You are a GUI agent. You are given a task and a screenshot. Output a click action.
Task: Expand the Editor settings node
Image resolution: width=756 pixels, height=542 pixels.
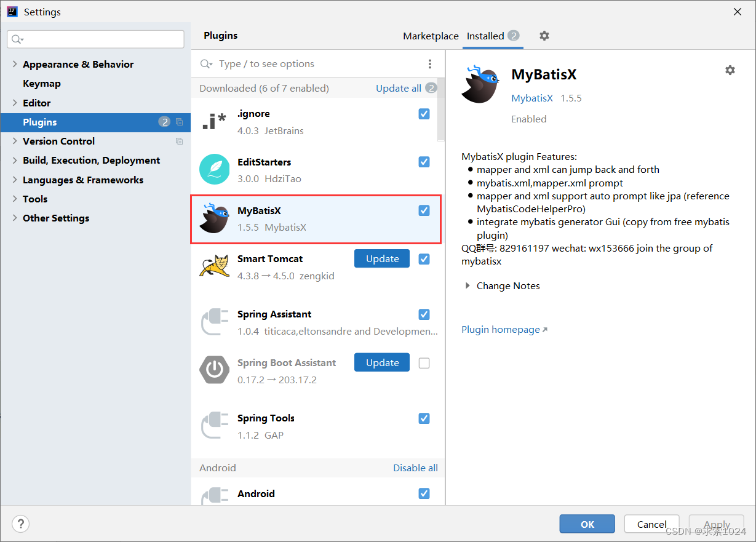15,103
